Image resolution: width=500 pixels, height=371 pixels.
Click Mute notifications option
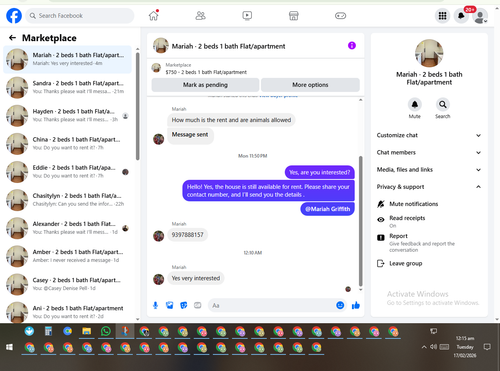click(x=429, y=204)
